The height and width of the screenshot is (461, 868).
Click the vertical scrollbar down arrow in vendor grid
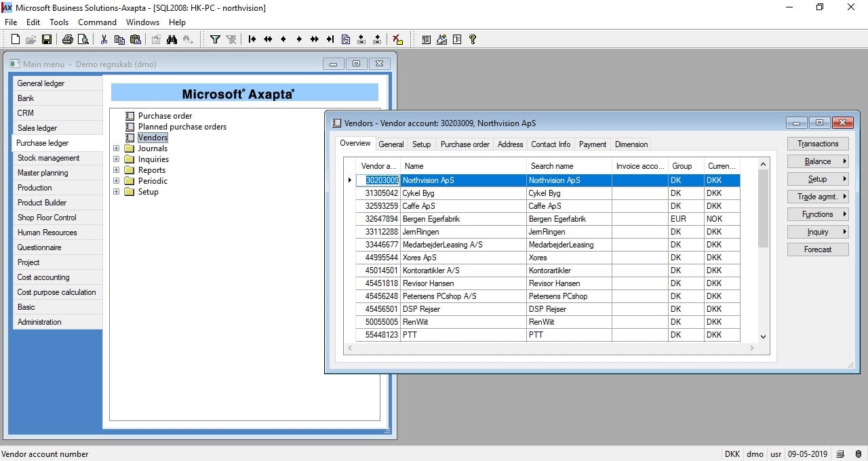coord(763,336)
